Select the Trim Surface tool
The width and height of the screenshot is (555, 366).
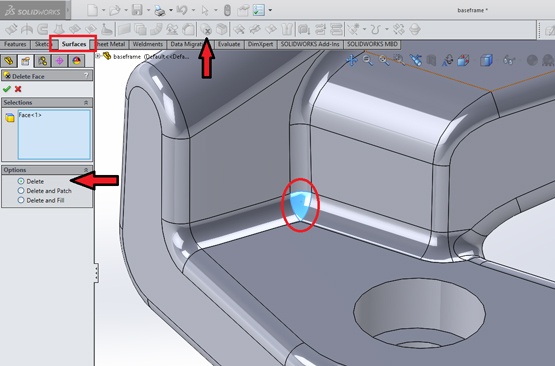pos(255,29)
